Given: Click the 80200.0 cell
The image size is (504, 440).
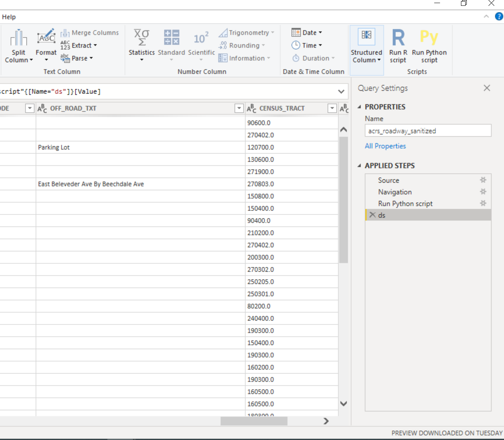Looking at the screenshot, I should 292,306.
